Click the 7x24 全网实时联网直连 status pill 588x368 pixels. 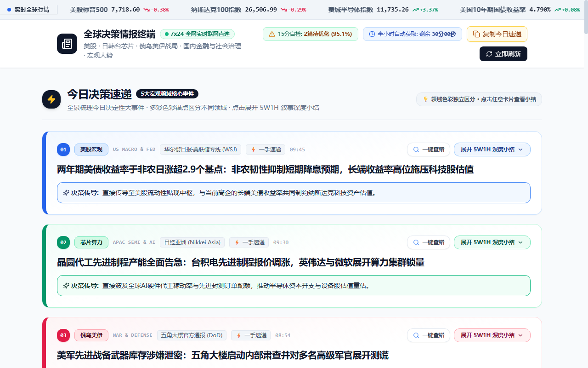click(197, 34)
